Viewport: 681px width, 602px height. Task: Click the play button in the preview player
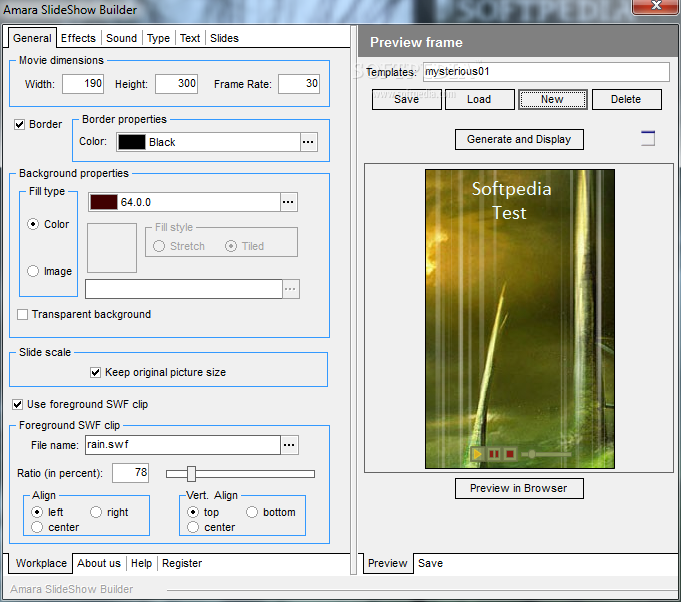[x=477, y=454]
